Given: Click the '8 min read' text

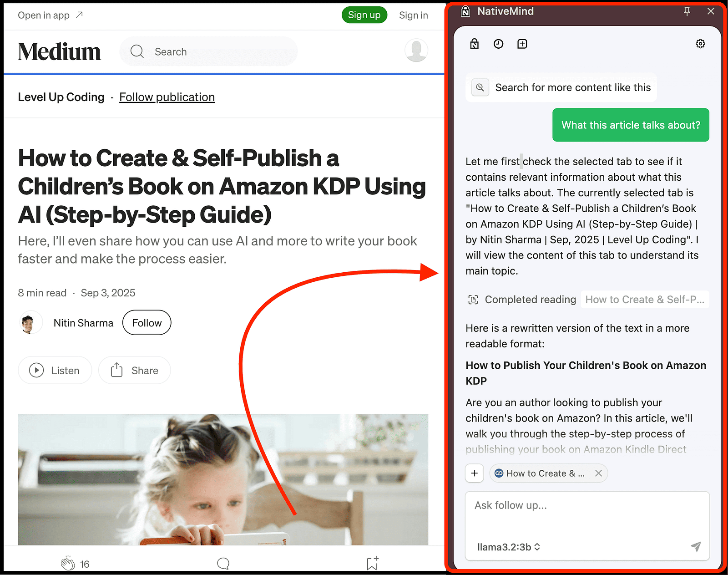Looking at the screenshot, I should coord(42,293).
